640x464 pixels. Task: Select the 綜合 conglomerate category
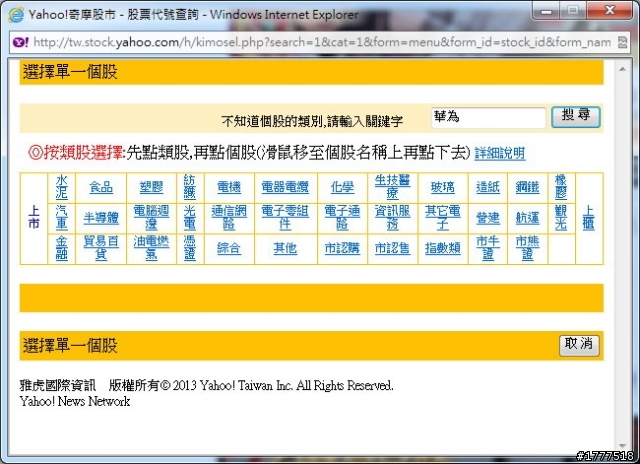coord(229,248)
